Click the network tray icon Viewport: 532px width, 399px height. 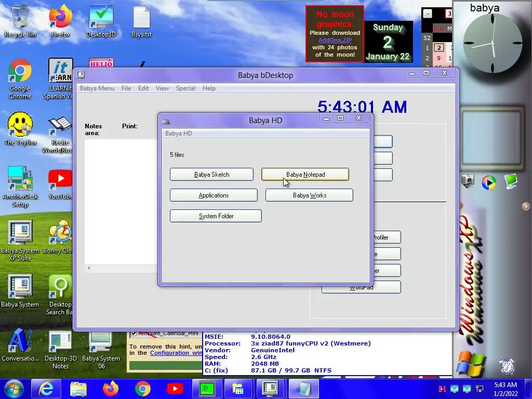(480, 389)
